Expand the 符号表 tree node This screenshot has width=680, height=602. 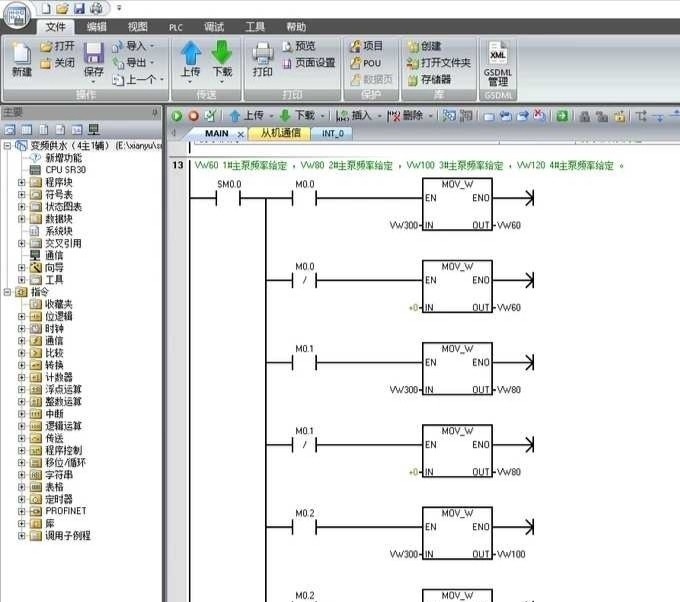click(x=21, y=194)
